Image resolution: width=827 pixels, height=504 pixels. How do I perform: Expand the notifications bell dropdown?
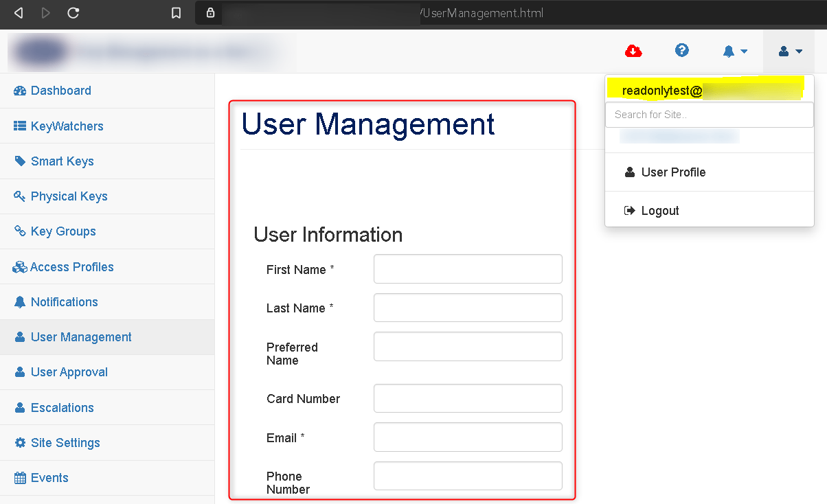(734, 51)
